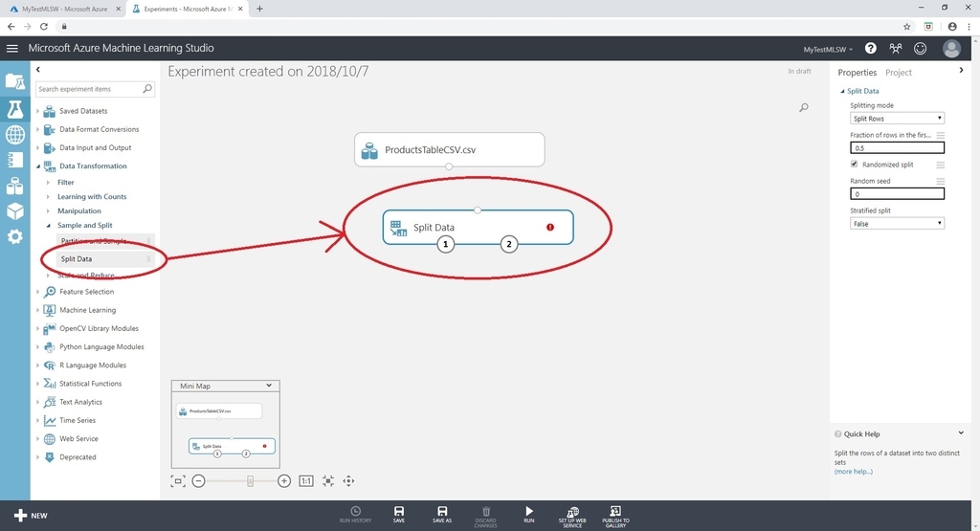Open the feedback smiley icon
Viewport: 980px width, 531px height.
(x=920, y=48)
